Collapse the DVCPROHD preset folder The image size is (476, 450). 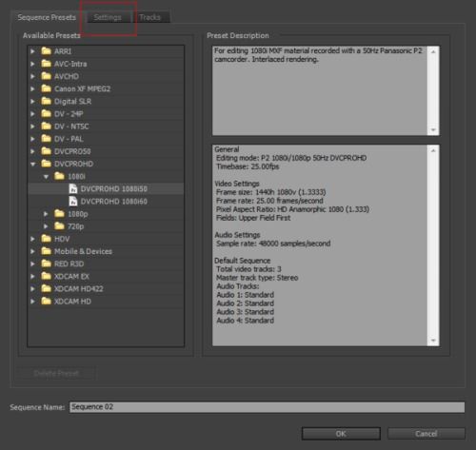coord(32,164)
